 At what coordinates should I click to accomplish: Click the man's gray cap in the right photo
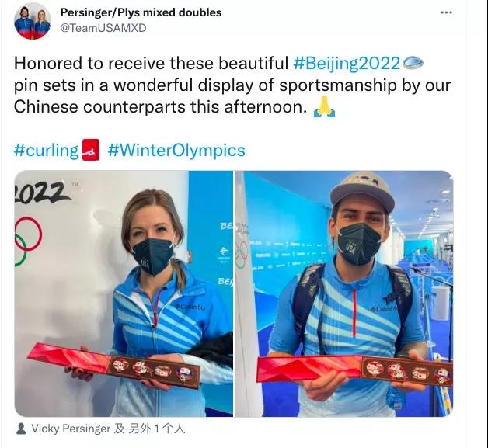362,189
